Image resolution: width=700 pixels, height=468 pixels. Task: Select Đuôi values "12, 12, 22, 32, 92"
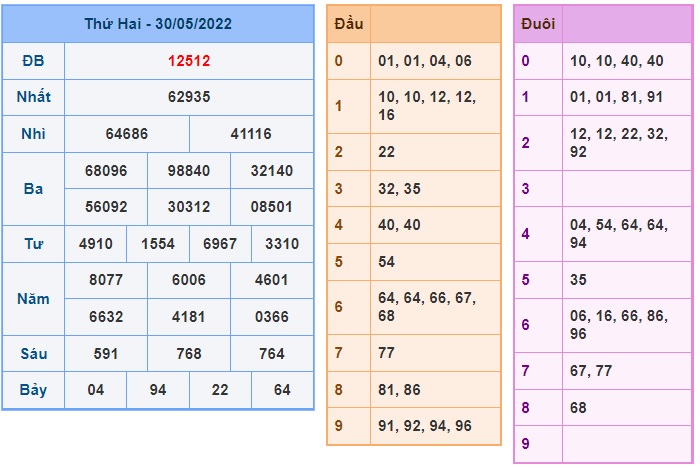[x=619, y=143]
